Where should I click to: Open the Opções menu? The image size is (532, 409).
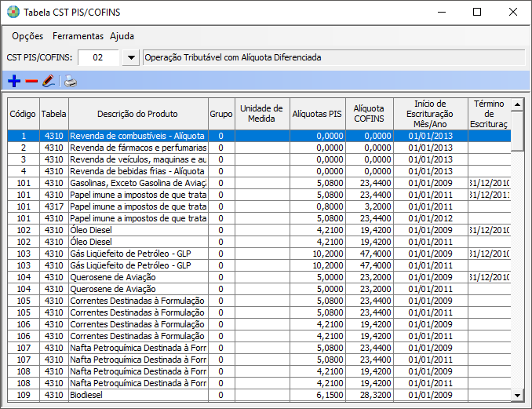(27, 36)
